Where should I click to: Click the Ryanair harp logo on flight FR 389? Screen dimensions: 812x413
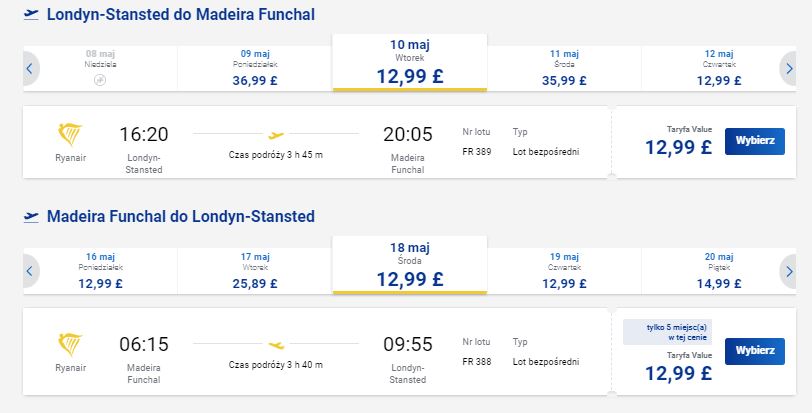(70, 135)
